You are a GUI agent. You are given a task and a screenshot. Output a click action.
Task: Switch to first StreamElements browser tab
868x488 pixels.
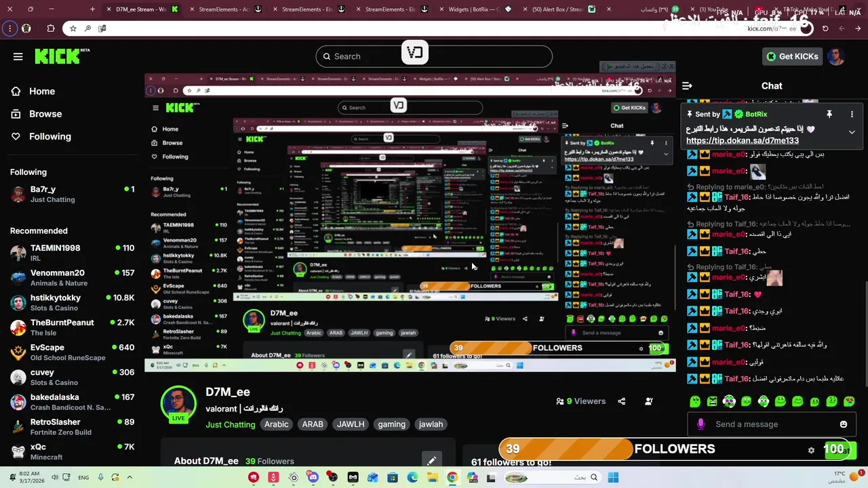225,9
